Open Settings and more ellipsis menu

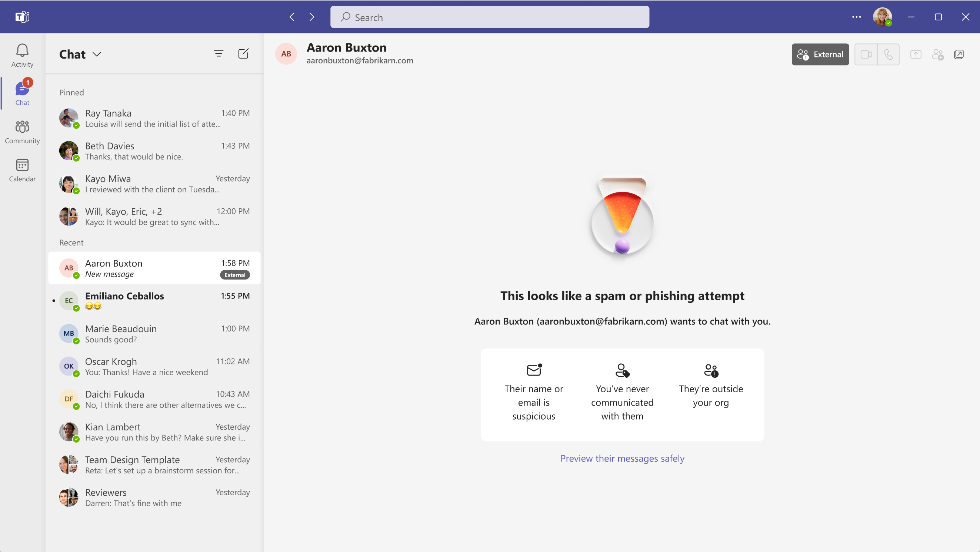click(856, 17)
